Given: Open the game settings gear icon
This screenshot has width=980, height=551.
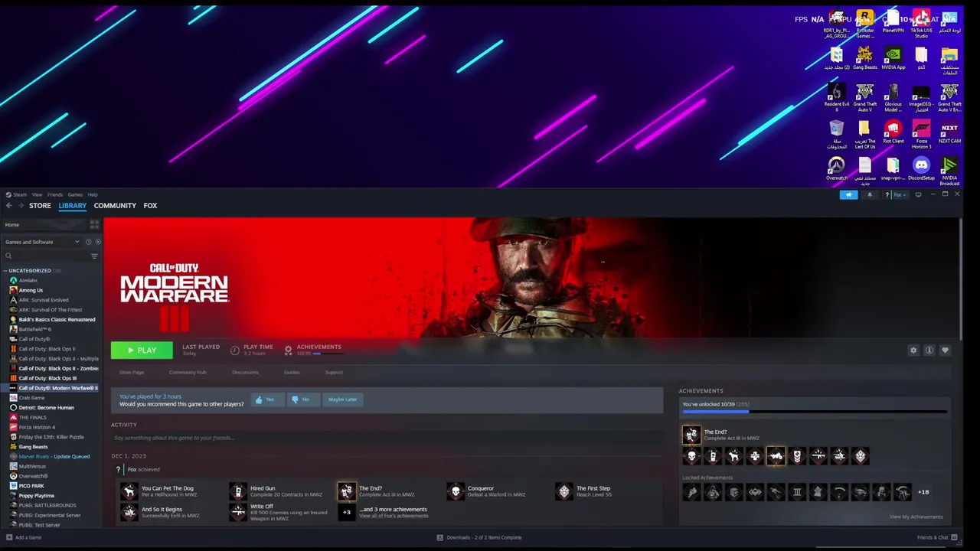Looking at the screenshot, I should point(913,350).
